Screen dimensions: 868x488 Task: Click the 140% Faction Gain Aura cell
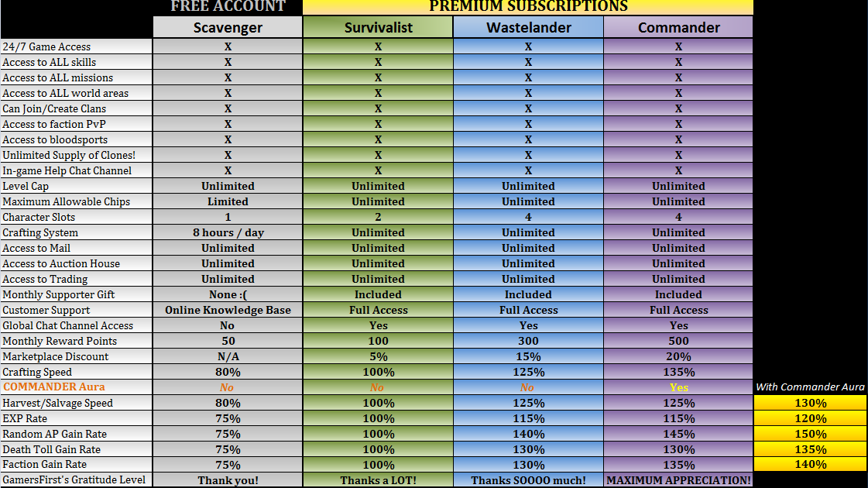[810, 465]
